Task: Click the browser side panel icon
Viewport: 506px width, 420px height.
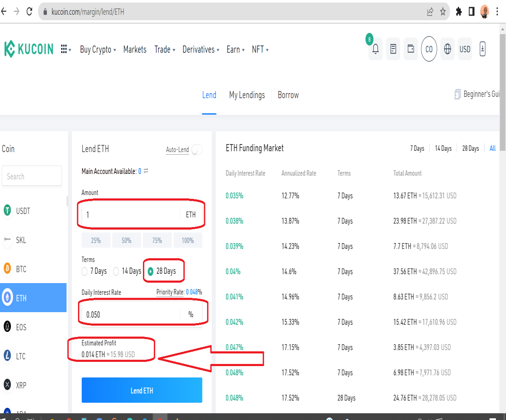Action: (471, 12)
